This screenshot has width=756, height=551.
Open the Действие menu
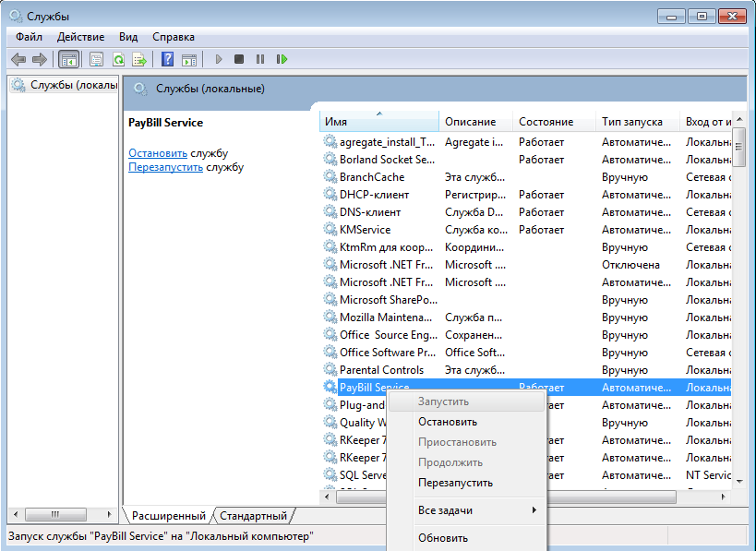pyautogui.click(x=80, y=37)
